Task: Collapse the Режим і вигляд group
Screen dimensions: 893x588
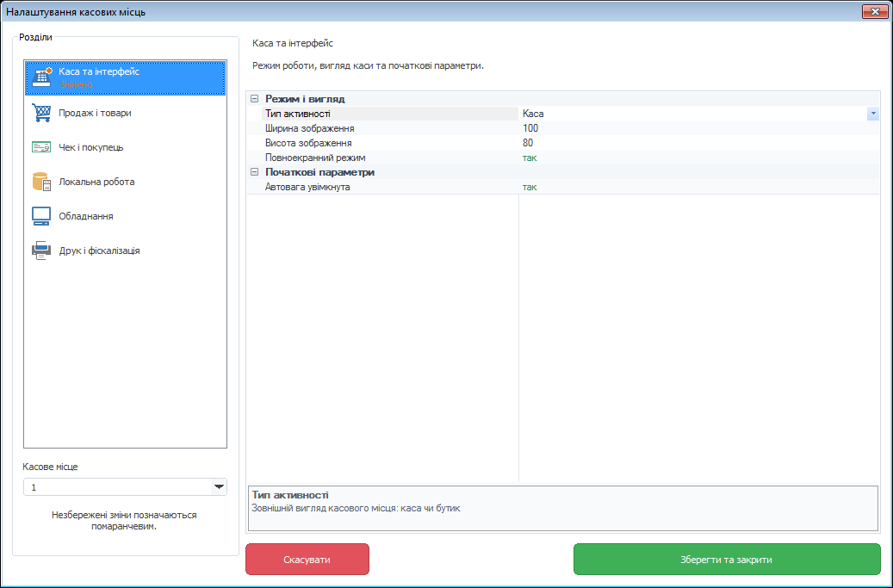Action: coord(255,98)
